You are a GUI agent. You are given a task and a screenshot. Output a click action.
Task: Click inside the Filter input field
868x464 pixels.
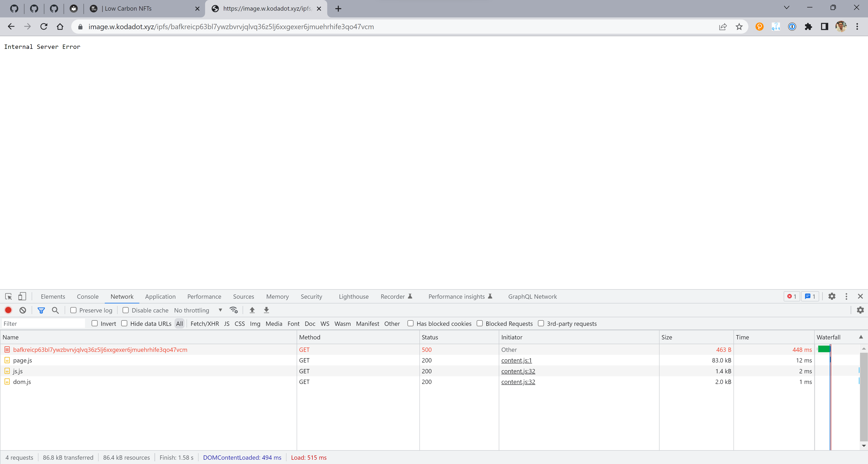point(43,323)
